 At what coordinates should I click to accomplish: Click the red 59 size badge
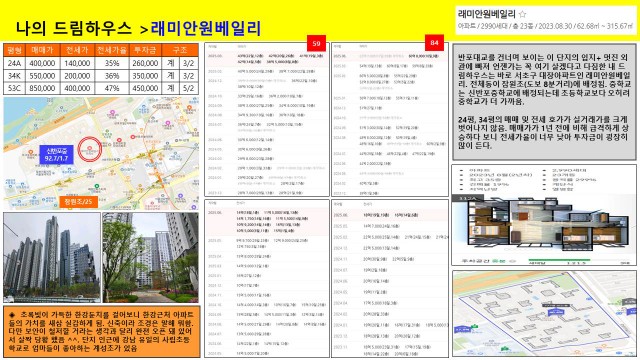point(316,43)
